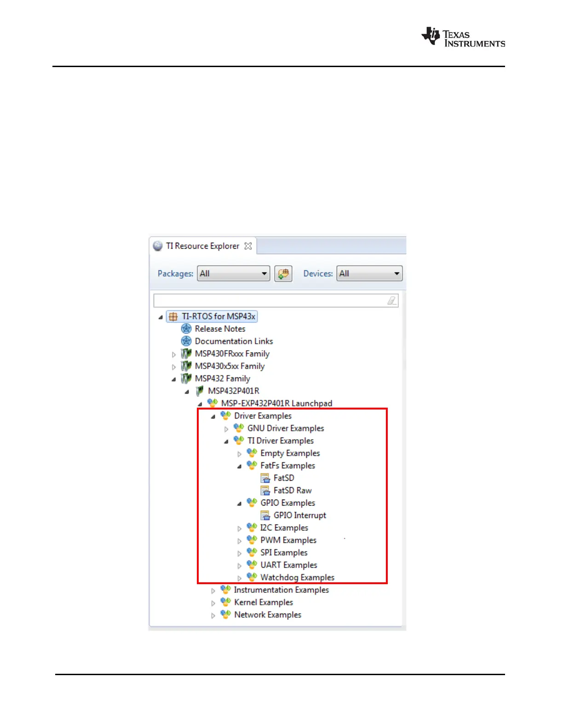The image size is (563, 728).
Task: Click the Network Examples folder icon
Action: click(225, 614)
